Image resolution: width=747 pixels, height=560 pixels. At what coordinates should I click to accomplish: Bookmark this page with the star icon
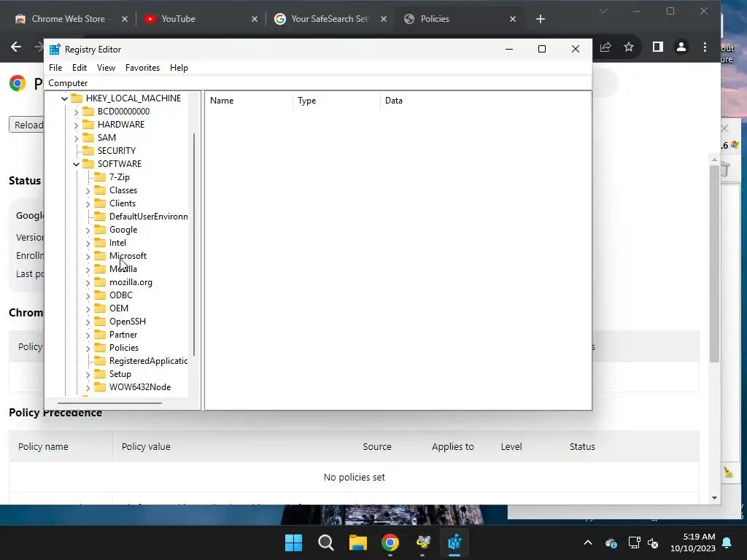629,47
